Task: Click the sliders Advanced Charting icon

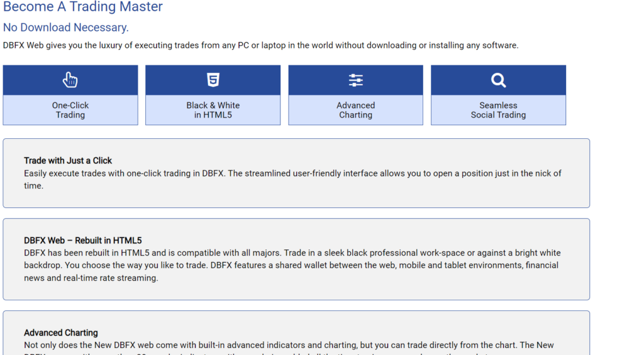Action: click(356, 80)
